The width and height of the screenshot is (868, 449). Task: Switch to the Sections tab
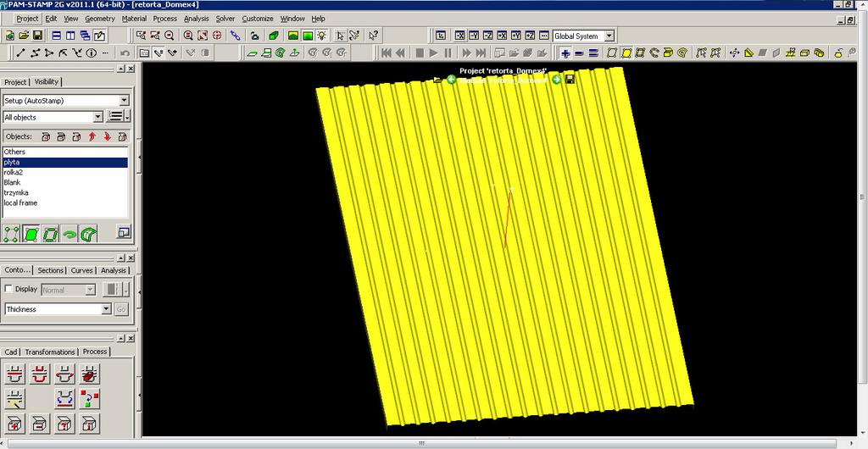pos(50,270)
